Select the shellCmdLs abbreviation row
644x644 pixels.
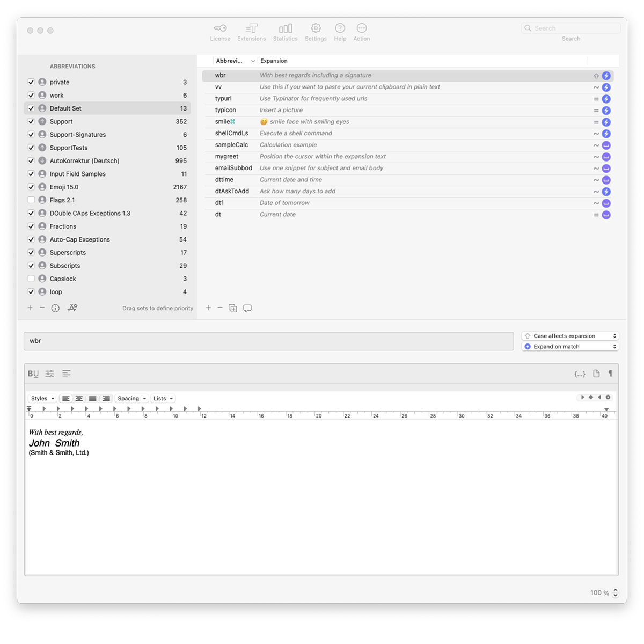click(408, 134)
